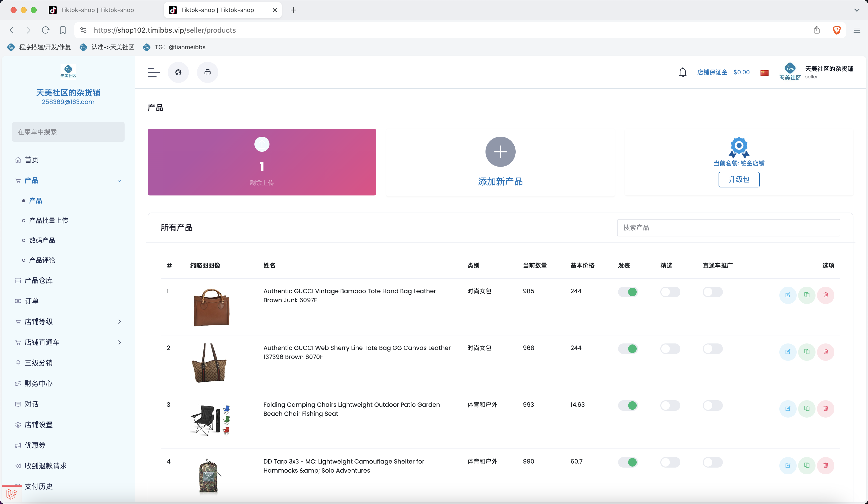Delete the Folding Camping Chairs product
This screenshot has height=504, width=868.
point(826,409)
